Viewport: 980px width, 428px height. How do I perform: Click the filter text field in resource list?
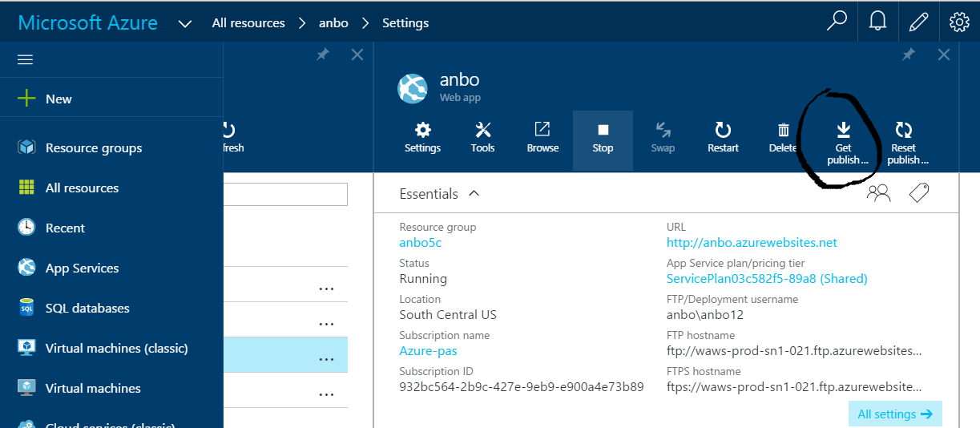(285, 194)
